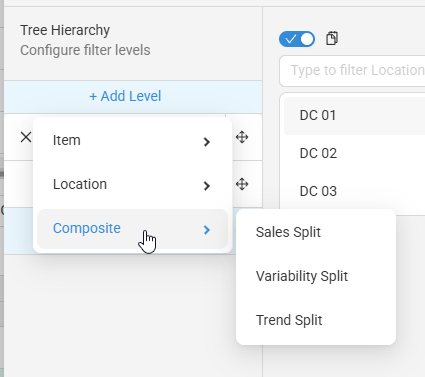Select the Composite menu entry

132,229
